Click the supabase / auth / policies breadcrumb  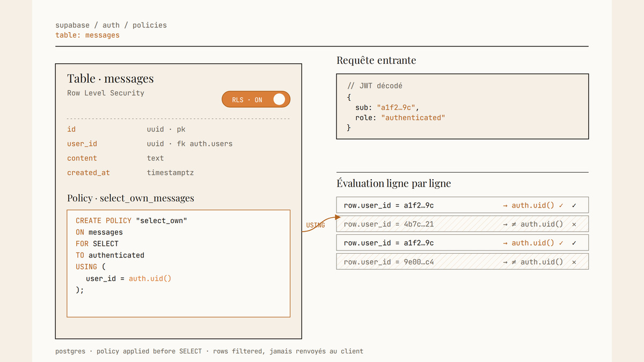tap(111, 25)
